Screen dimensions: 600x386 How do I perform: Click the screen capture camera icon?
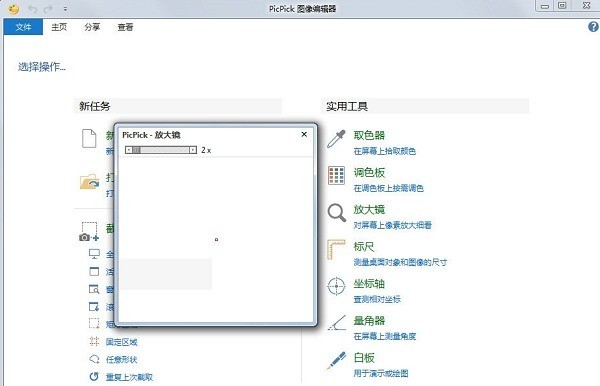click(x=89, y=232)
